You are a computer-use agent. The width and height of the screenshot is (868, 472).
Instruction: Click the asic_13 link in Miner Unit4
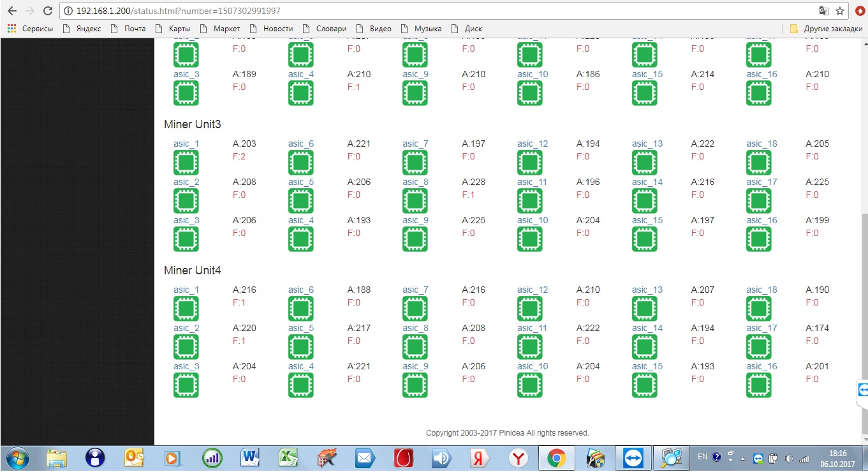pyautogui.click(x=647, y=290)
